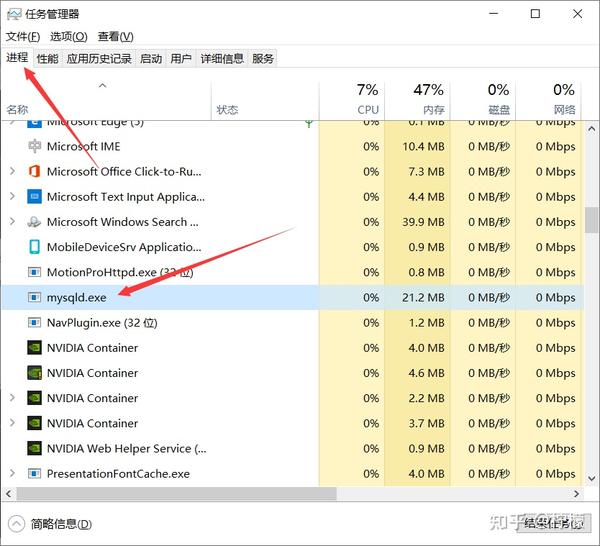The image size is (600, 546).
Task: Click the 10.4 MB memory value
Action: coord(423,146)
